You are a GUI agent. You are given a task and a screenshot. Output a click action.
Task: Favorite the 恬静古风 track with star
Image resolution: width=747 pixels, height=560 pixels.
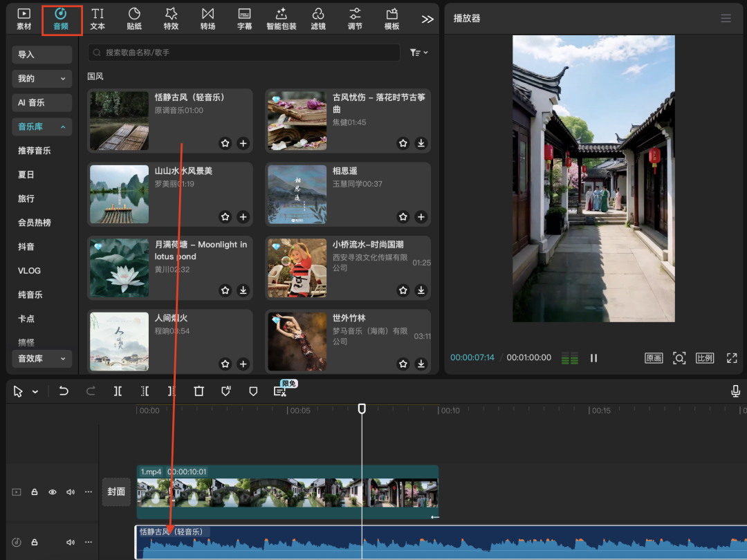225,143
